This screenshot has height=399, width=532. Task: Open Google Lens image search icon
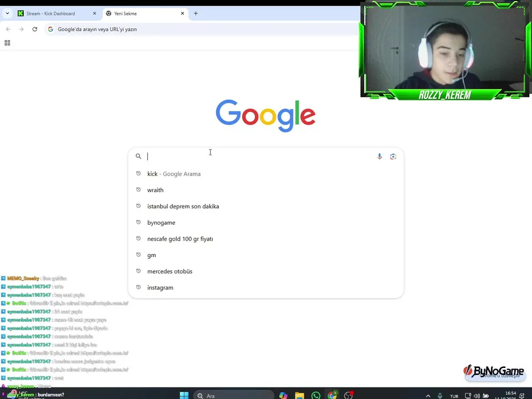(393, 156)
